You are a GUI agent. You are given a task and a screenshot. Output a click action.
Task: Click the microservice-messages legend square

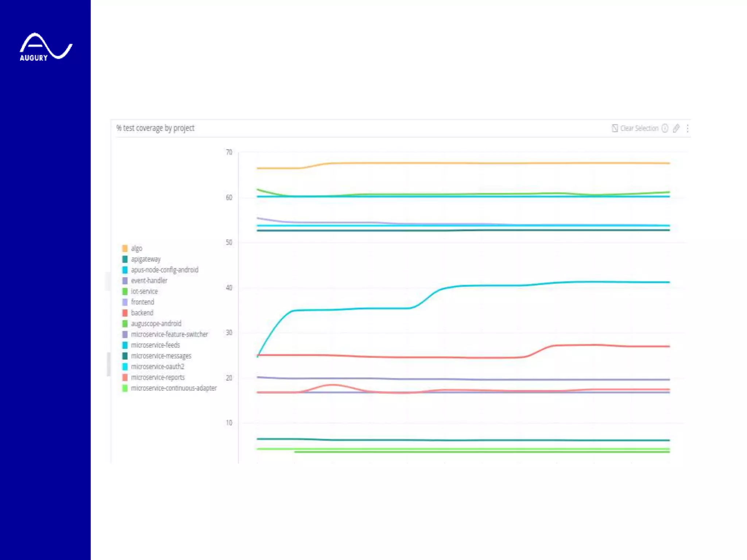[x=125, y=356]
